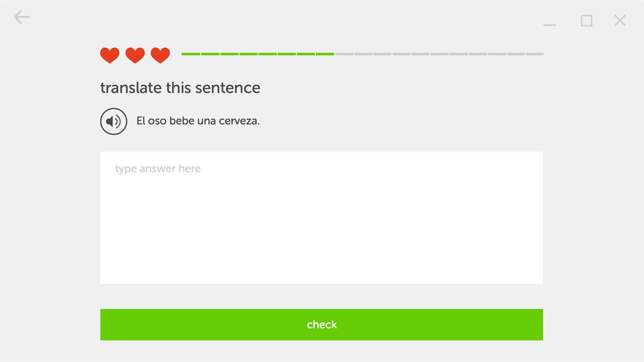Click the first red heart icon
Image resolution: width=644 pixels, height=362 pixels.
110,55
